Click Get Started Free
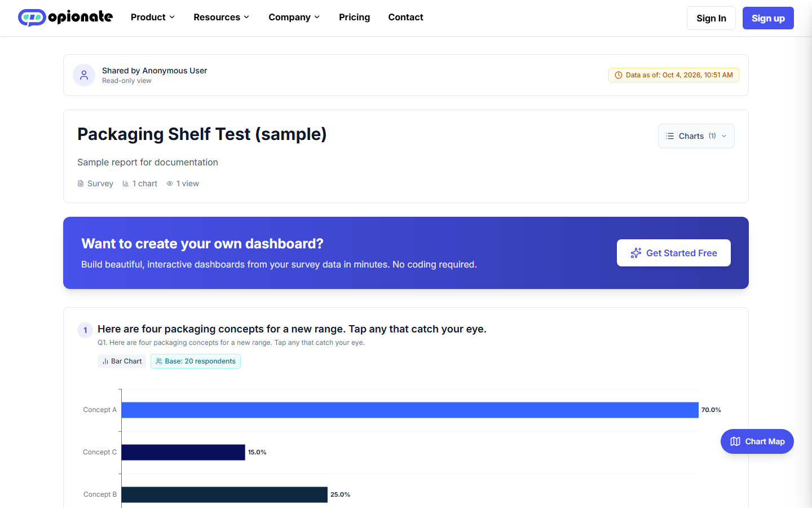 click(674, 253)
